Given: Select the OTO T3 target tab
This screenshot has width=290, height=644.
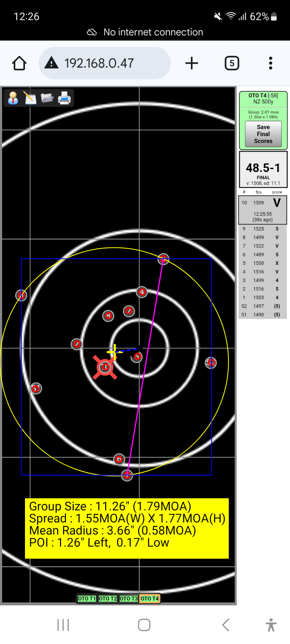Looking at the screenshot, I should tap(128, 599).
